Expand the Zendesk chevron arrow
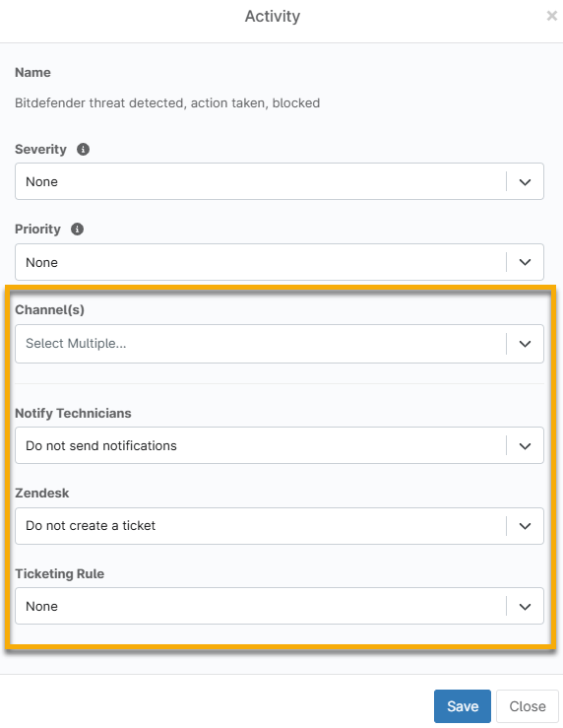The image size is (563, 728). coord(525,526)
